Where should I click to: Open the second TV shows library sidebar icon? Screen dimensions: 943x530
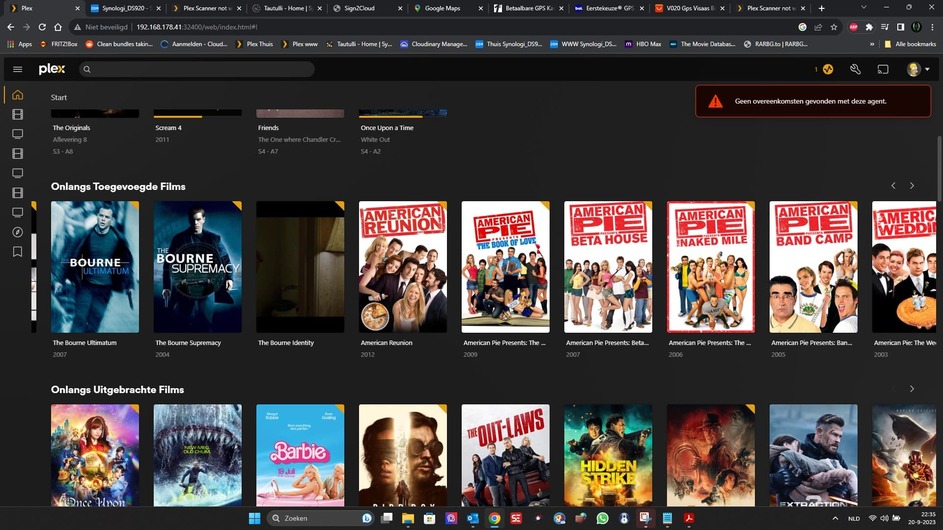click(x=17, y=173)
